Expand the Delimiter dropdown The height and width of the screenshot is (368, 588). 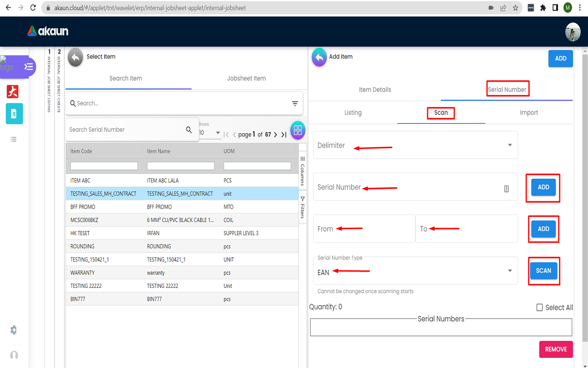tap(510, 145)
